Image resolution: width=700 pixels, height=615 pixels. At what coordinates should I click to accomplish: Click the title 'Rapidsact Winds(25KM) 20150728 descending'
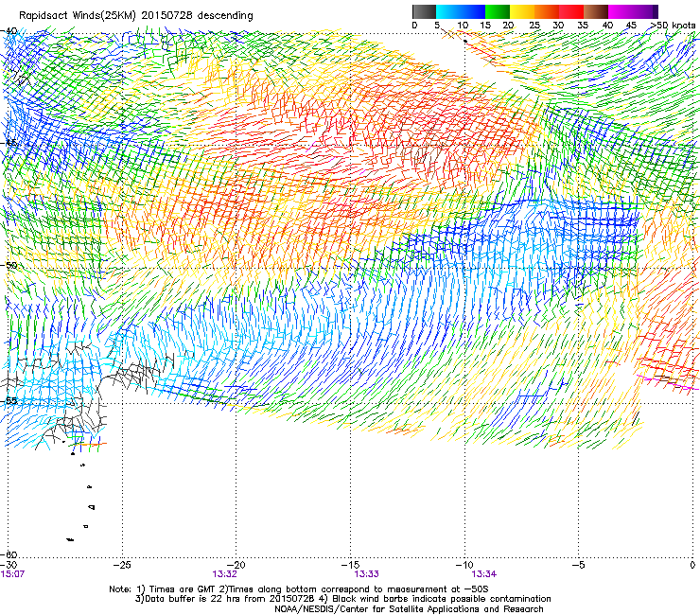135,16
